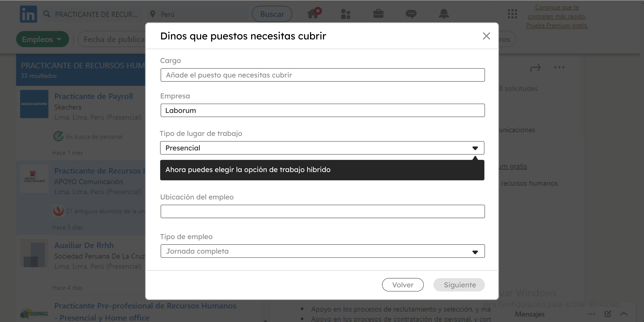Click the APOYO Comunicación logo thumbnail

[x=34, y=178]
